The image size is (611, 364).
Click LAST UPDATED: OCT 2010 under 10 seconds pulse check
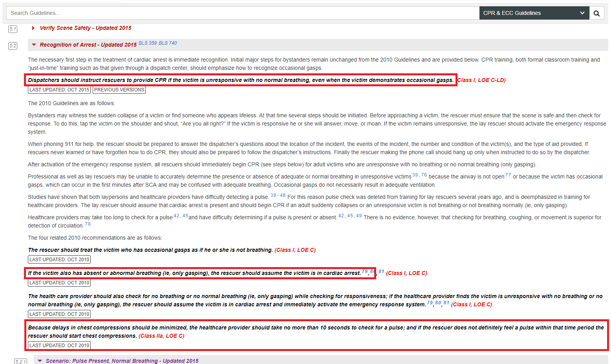coord(59,346)
